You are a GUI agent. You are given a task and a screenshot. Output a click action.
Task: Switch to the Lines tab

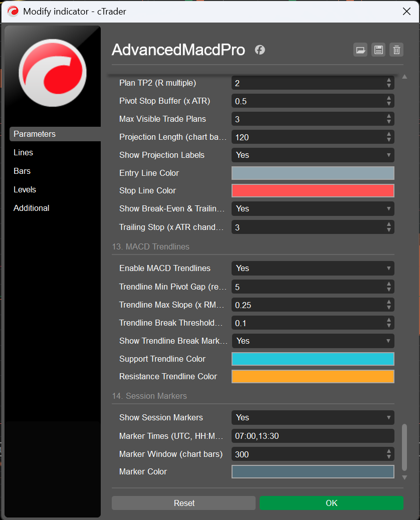pyautogui.click(x=23, y=153)
